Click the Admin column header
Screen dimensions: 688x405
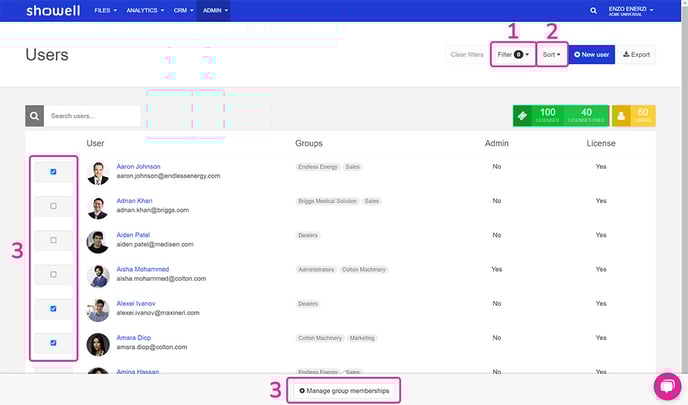click(x=497, y=143)
